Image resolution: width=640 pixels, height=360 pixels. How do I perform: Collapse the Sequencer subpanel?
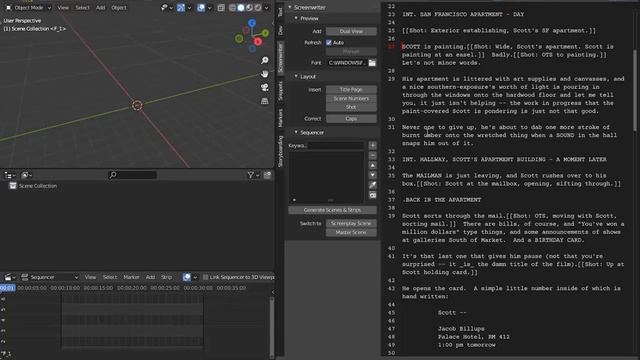click(296, 133)
